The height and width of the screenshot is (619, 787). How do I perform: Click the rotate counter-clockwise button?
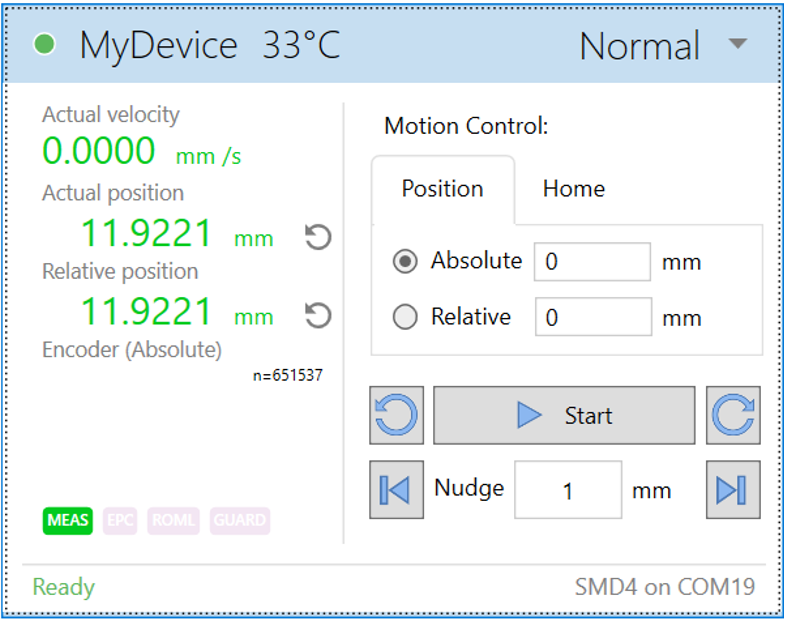(396, 415)
